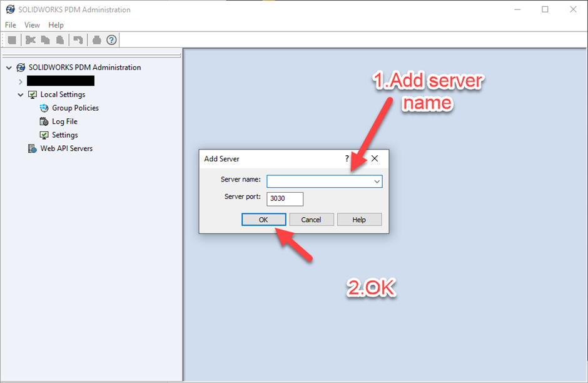This screenshot has width=588, height=383.
Task: Click the Cut scissors toolbar icon
Action: click(x=31, y=40)
